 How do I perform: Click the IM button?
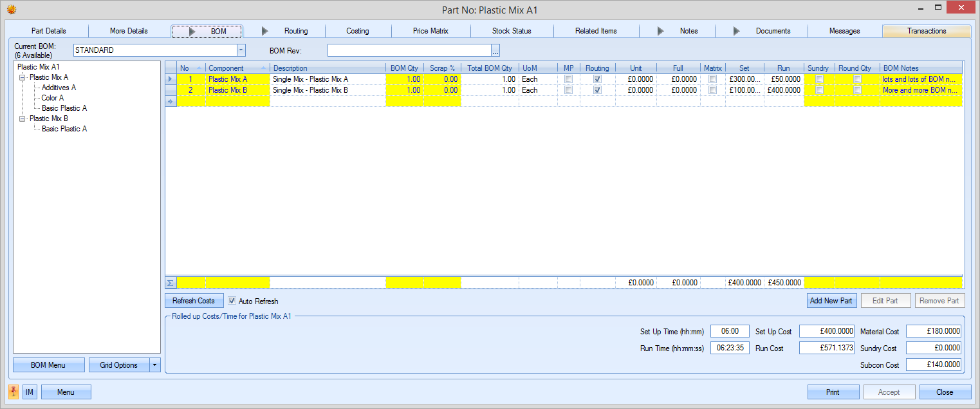coord(30,392)
